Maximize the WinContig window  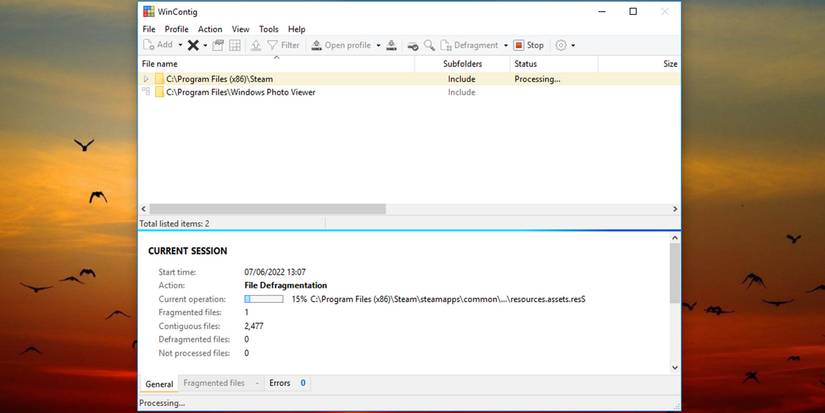633,12
